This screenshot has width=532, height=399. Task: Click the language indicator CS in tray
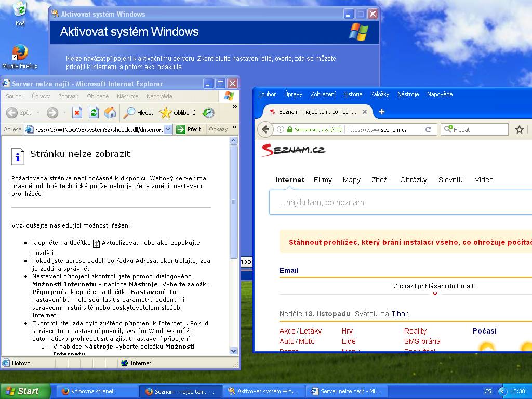click(488, 391)
